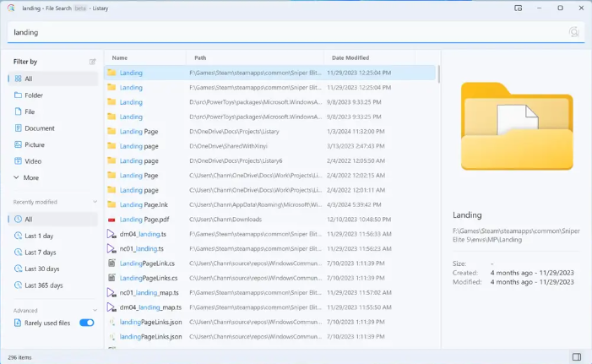The image size is (592, 364).
Task: Select the LandingPageLinks.cs result
Action: [x=270, y=278]
